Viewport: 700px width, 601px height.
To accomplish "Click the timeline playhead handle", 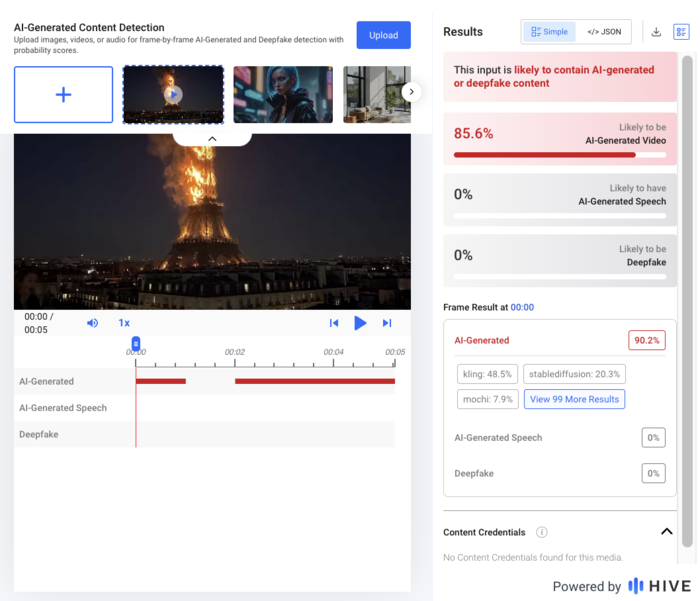I will (x=136, y=344).
